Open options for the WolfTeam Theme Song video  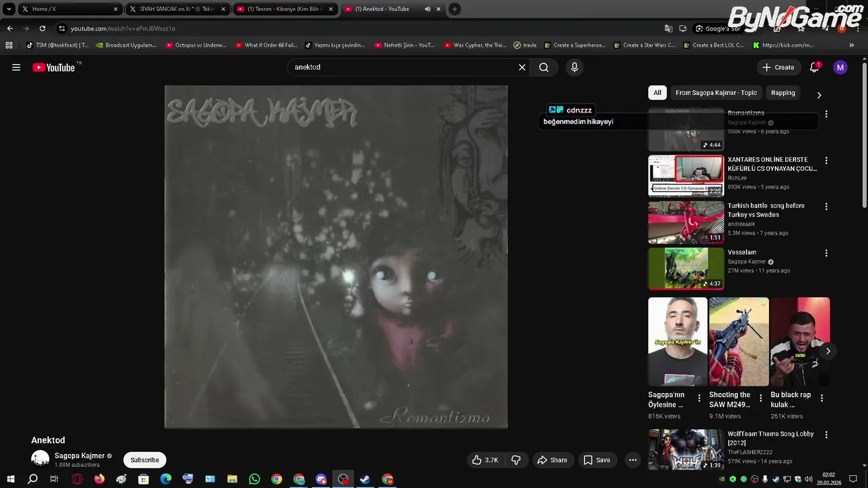pos(826,434)
